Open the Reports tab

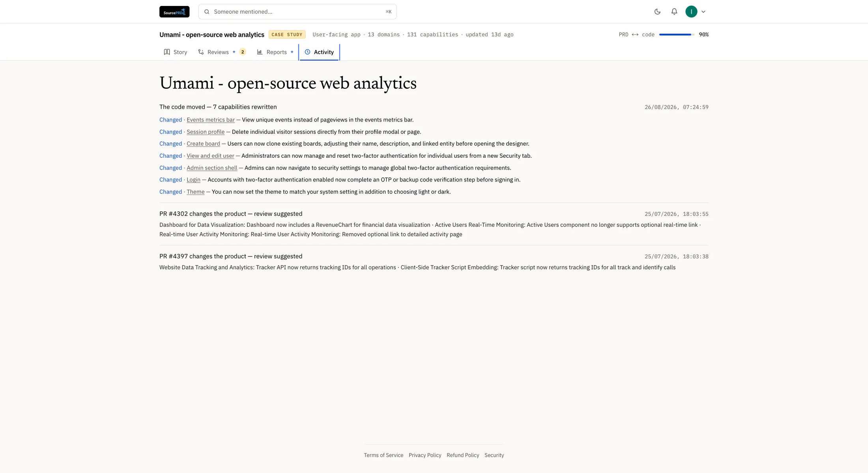click(275, 52)
